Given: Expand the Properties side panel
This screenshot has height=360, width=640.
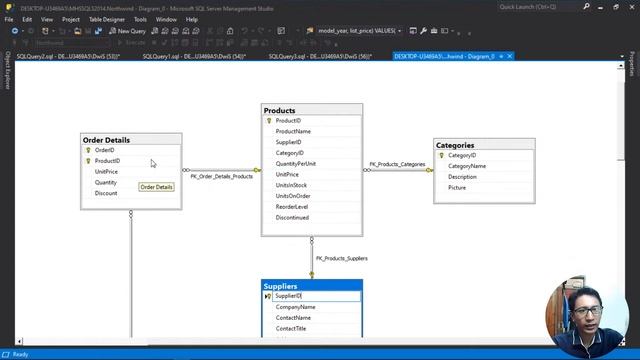Looking at the screenshot, I should click(632, 64).
